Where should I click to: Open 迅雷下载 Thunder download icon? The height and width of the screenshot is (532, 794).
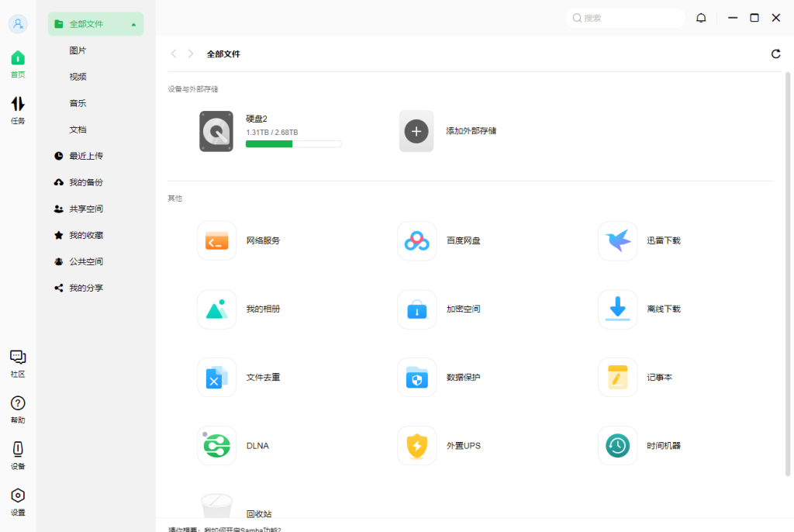point(617,240)
